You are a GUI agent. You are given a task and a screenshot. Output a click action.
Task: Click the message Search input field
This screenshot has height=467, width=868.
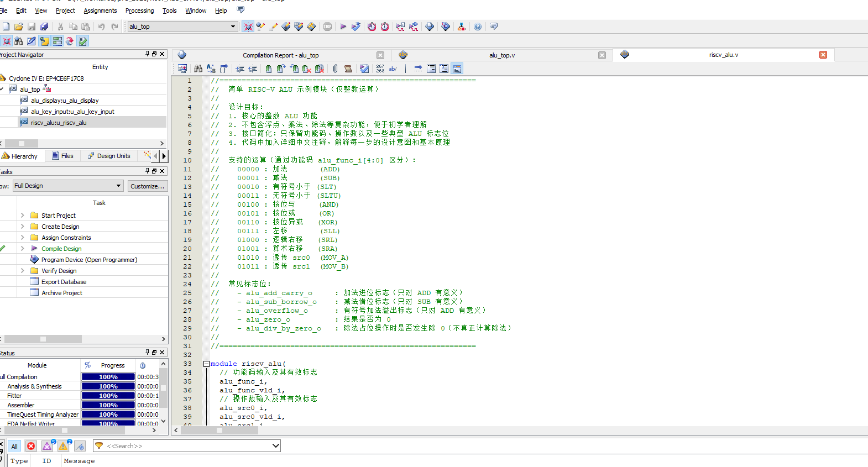(187, 445)
